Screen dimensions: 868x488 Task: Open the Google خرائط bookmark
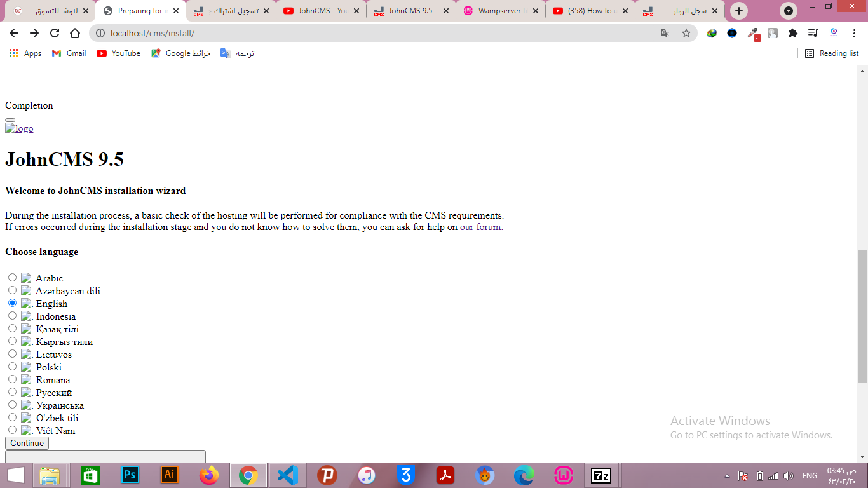click(180, 53)
